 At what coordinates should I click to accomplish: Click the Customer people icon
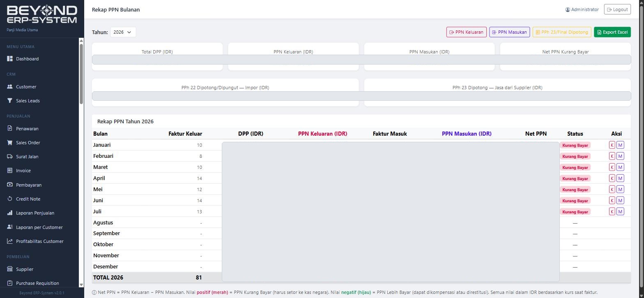tap(10, 87)
